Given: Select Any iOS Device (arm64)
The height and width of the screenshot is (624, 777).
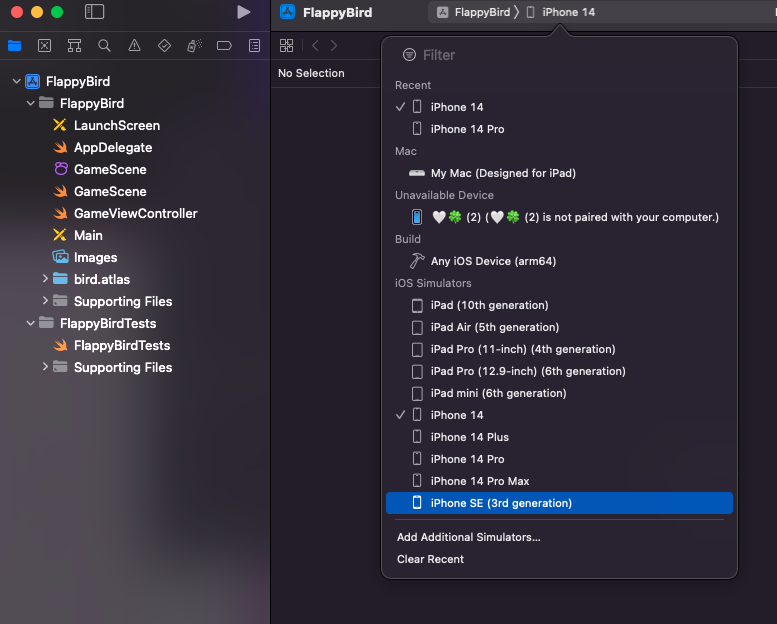Looking at the screenshot, I should coord(559,261).
